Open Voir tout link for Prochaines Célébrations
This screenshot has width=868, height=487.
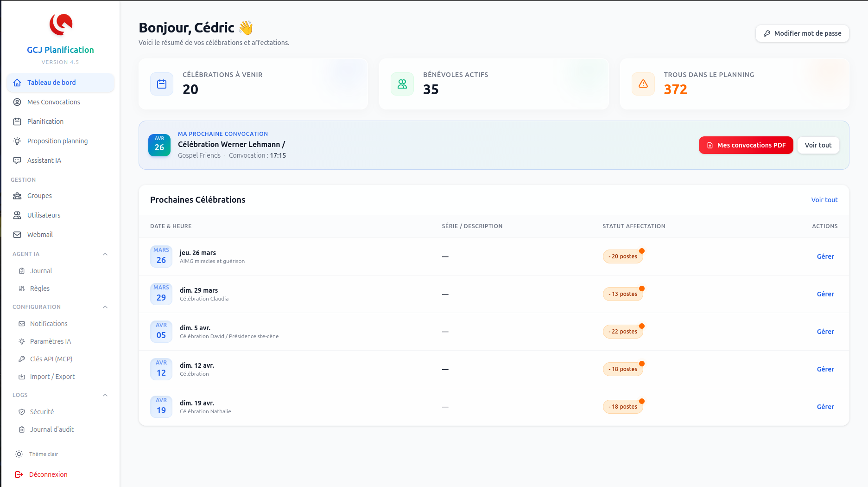(x=824, y=200)
